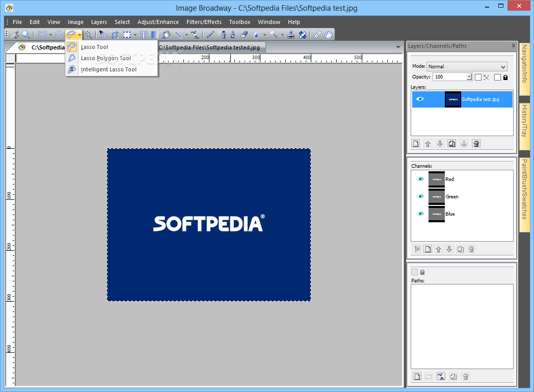The width and height of the screenshot is (534, 392).
Task: Hide the Blue channel
Action: click(x=420, y=214)
